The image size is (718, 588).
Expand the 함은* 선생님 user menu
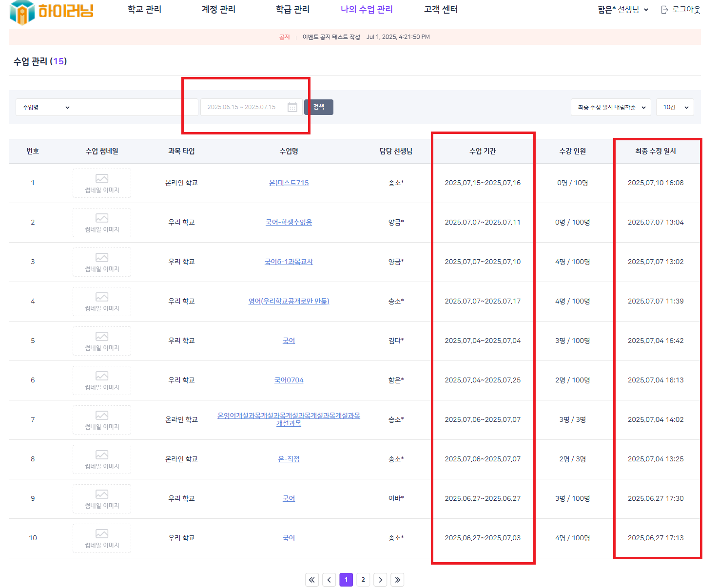coord(623,10)
